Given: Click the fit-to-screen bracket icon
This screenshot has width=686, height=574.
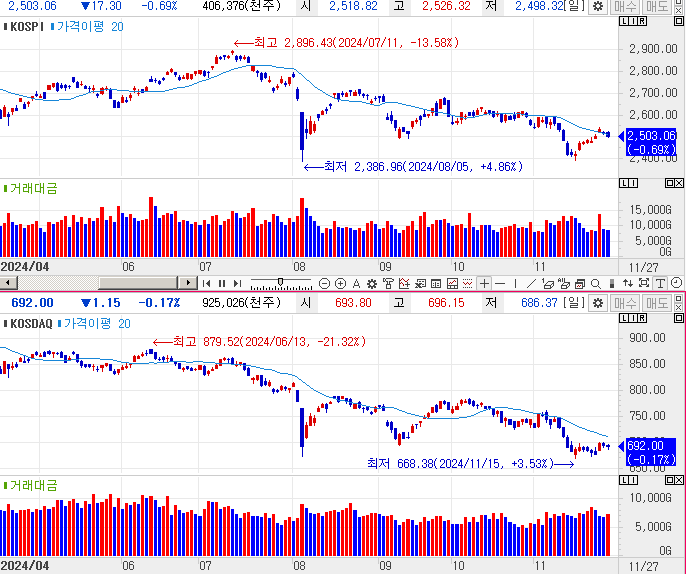Looking at the screenshot, I should (x=644, y=283).
